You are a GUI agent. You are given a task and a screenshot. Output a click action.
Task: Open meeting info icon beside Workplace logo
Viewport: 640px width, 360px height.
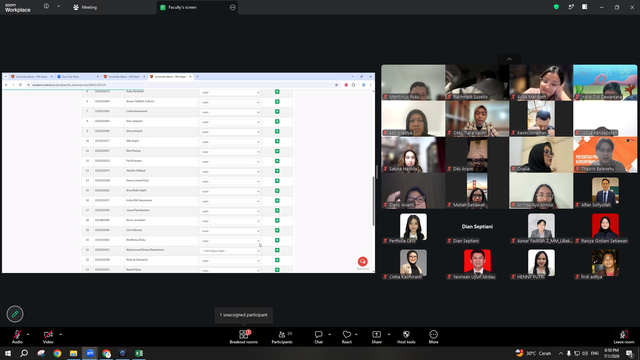point(46,7)
